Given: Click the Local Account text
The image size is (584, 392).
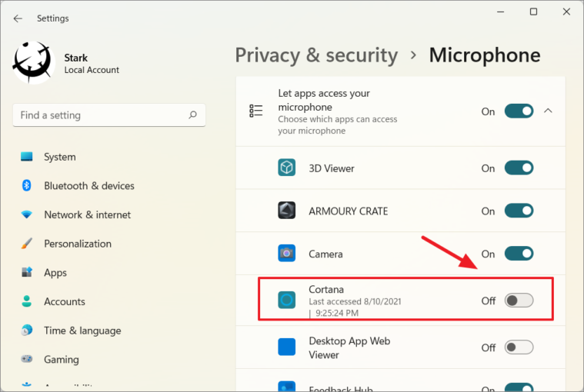Looking at the screenshot, I should tap(92, 70).
